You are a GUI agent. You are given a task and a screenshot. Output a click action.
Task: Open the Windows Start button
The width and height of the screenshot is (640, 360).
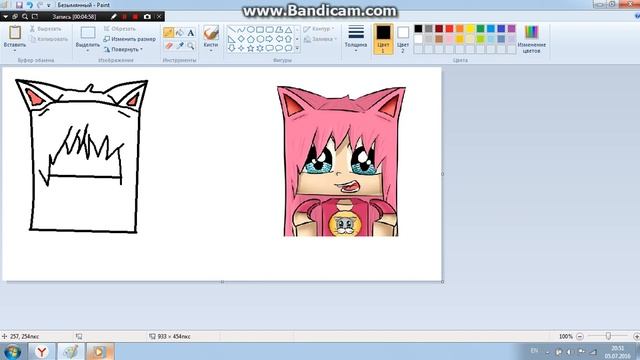pyautogui.click(x=12, y=352)
